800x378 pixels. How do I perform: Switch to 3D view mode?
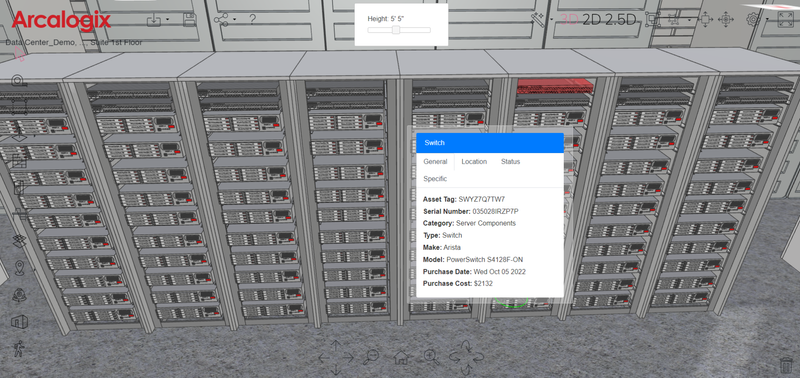tap(570, 20)
